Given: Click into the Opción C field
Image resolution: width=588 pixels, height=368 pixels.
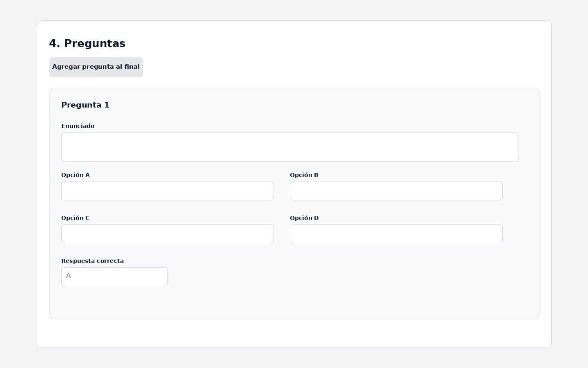Looking at the screenshot, I should pos(167,234).
